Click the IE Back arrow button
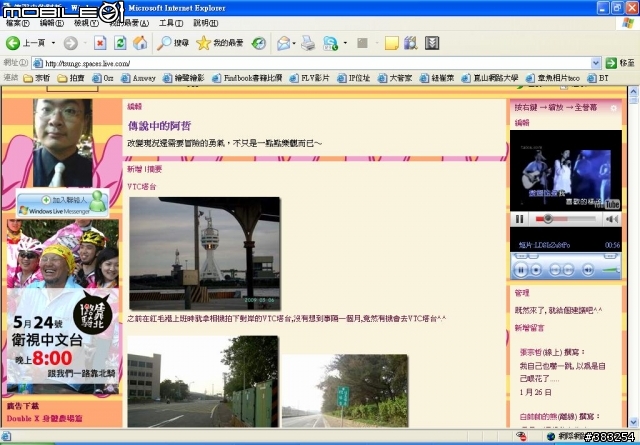The height and width of the screenshot is (445, 640). pyautogui.click(x=13, y=43)
